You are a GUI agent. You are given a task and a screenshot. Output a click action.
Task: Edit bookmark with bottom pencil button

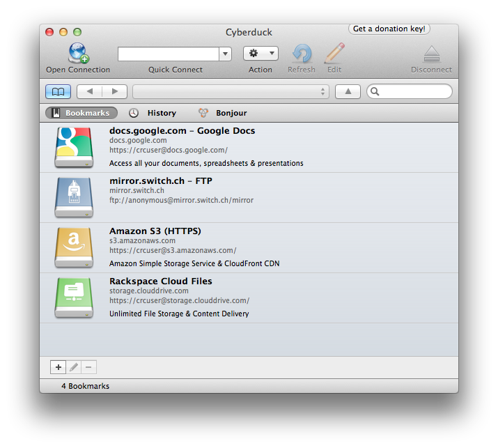pyautogui.click(x=74, y=367)
